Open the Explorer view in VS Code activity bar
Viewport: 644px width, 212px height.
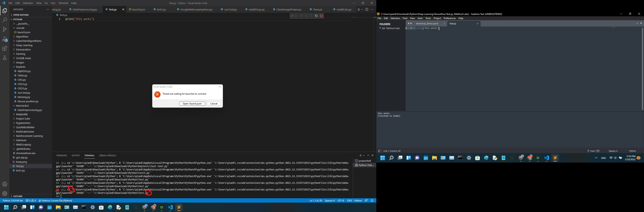pyautogui.click(x=5, y=11)
